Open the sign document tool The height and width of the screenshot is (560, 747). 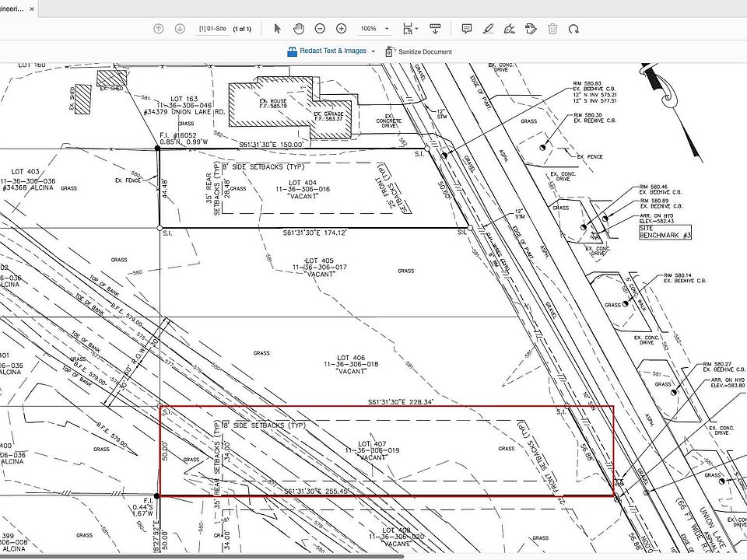[510, 29]
